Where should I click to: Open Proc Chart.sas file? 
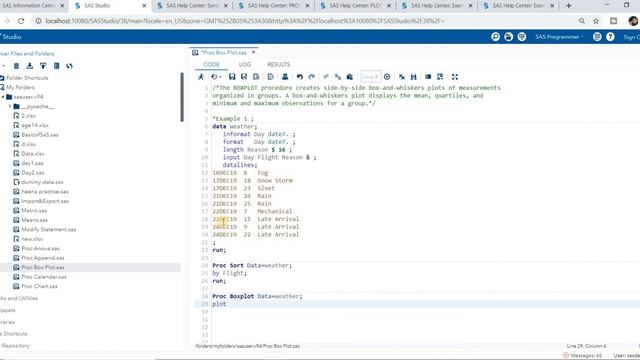(39, 286)
